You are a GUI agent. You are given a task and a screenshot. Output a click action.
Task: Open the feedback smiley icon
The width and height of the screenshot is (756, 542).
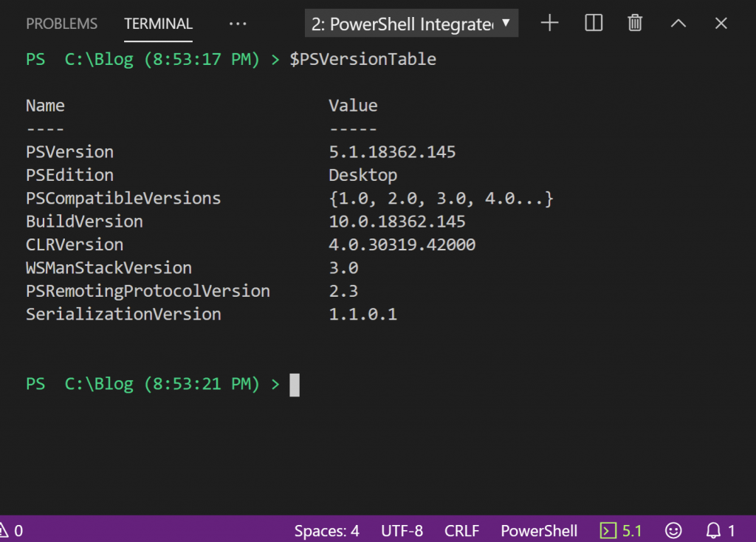coord(673,530)
